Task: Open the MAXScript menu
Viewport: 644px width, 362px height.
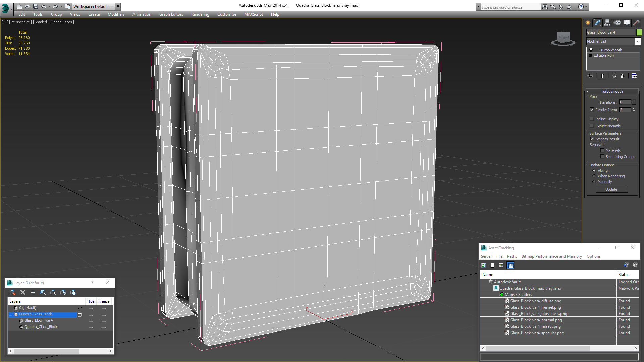Action: coord(253,14)
